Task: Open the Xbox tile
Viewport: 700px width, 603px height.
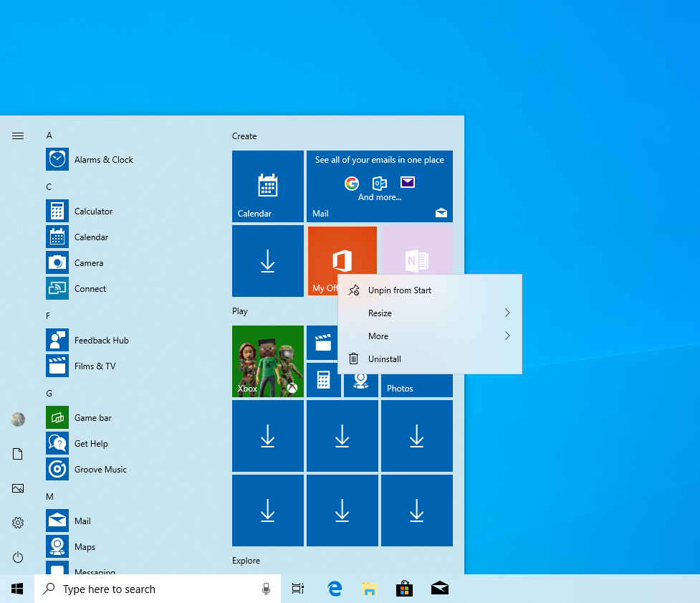Action: point(267,361)
